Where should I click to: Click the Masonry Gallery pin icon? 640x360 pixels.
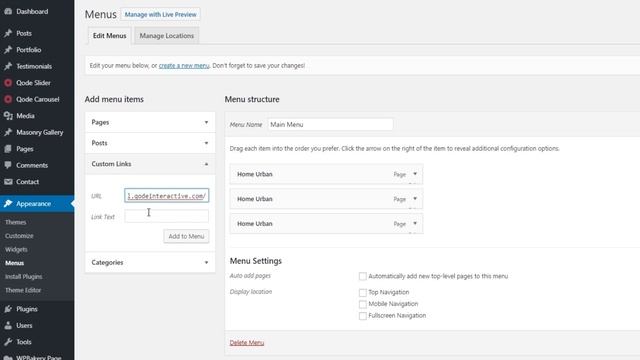[8, 132]
